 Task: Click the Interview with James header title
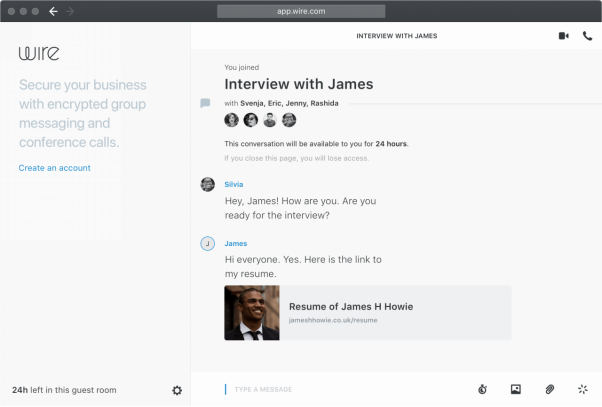point(397,36)
